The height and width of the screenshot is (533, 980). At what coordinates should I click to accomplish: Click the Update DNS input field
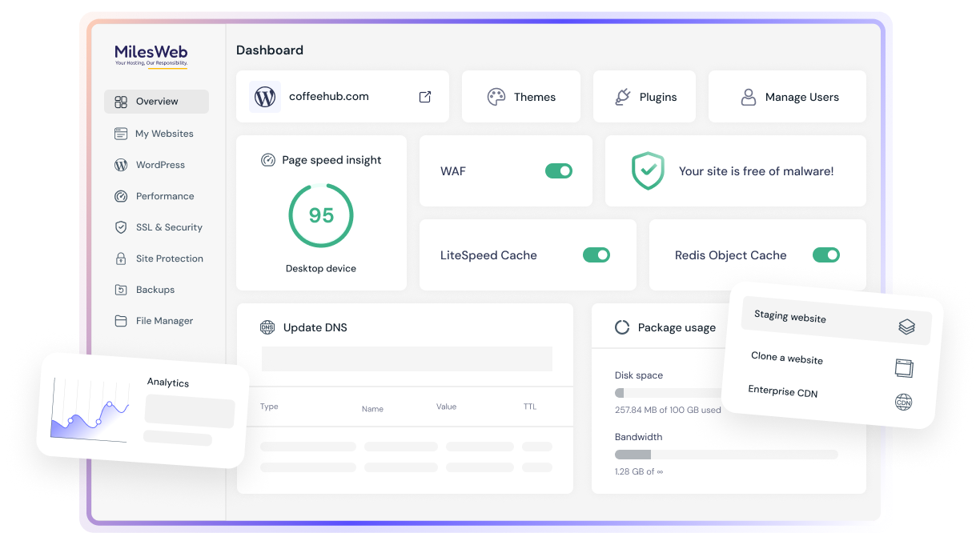407,359
